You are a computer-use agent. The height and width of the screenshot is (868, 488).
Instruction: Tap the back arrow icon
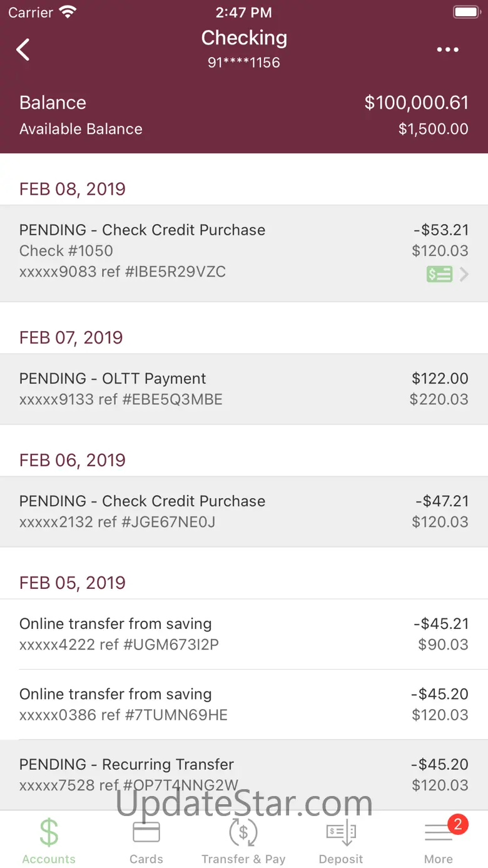click(x=23, y=49)
